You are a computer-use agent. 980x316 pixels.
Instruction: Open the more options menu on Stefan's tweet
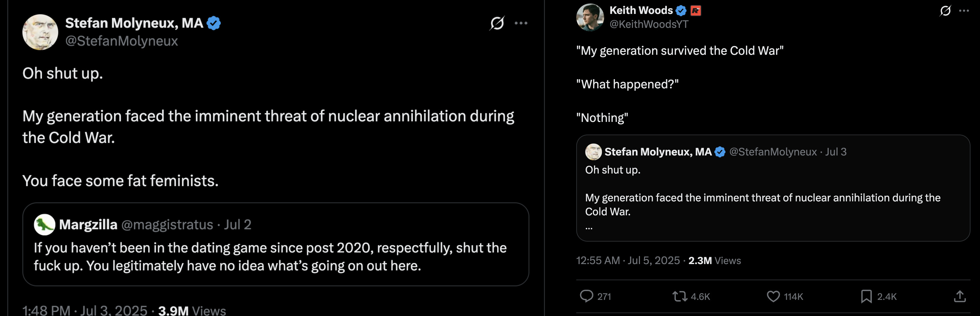coord(521,23)
